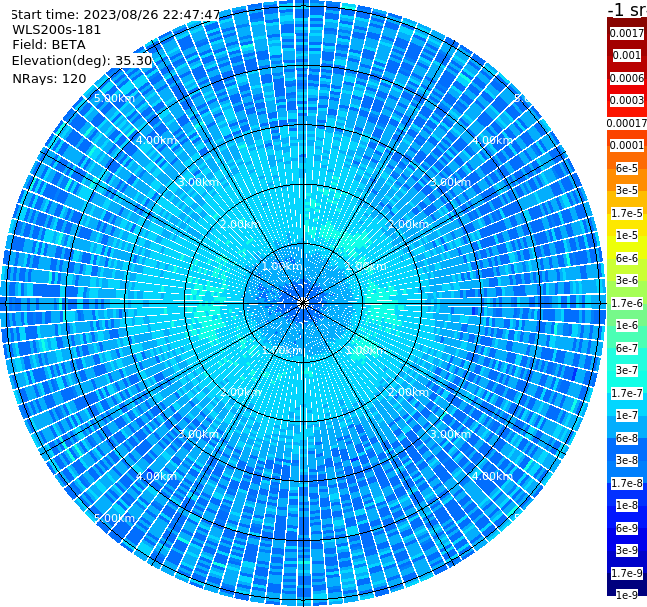Select the 3e-6 colorbar value
The width and height of the screenshot is (647, 607).
[x=627, y=280]
